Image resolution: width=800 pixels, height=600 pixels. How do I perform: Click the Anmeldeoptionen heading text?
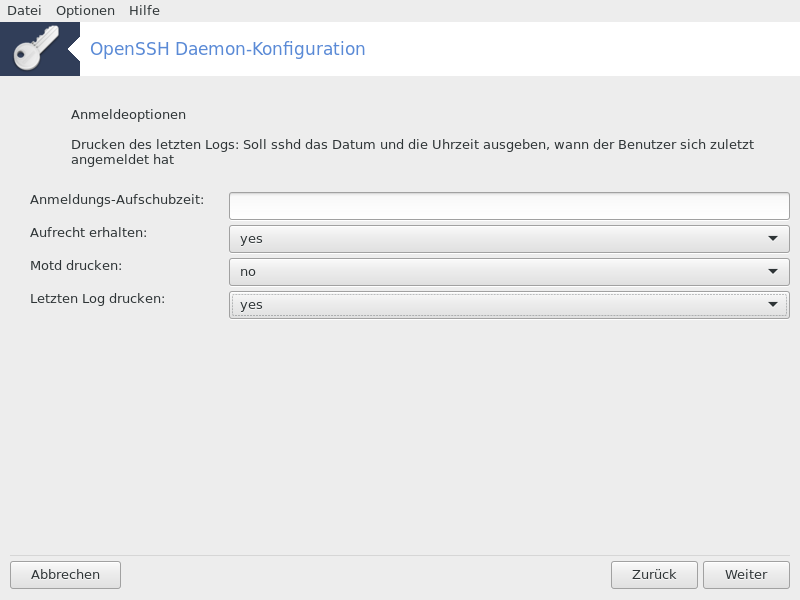(128, 115)
